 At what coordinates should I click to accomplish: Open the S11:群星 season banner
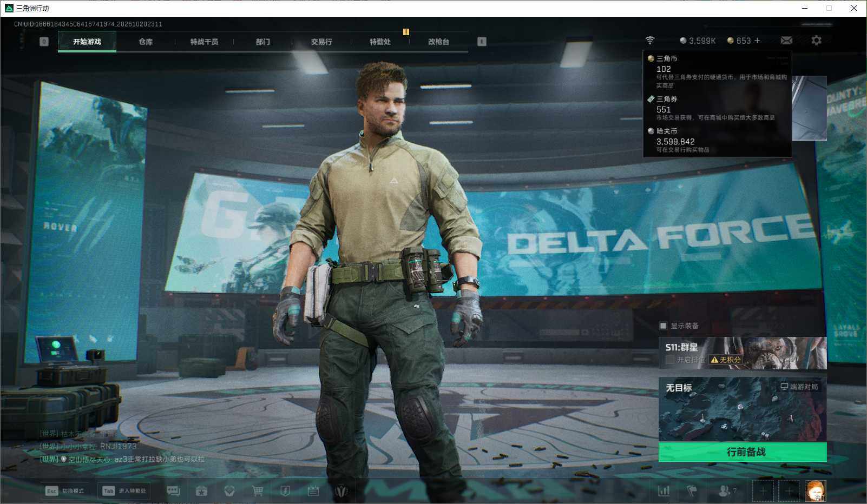click(x=743, y=353)
